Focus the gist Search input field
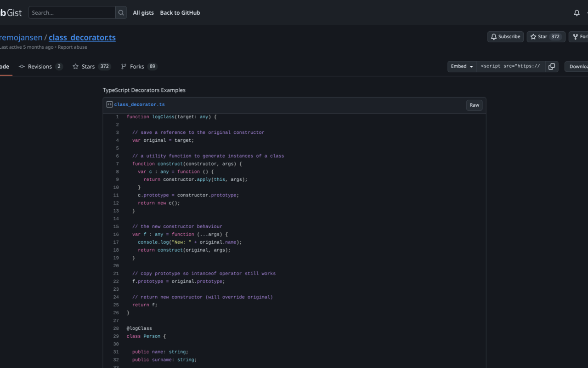The width and height of the screenshot is (588, 368). [72, 13]
